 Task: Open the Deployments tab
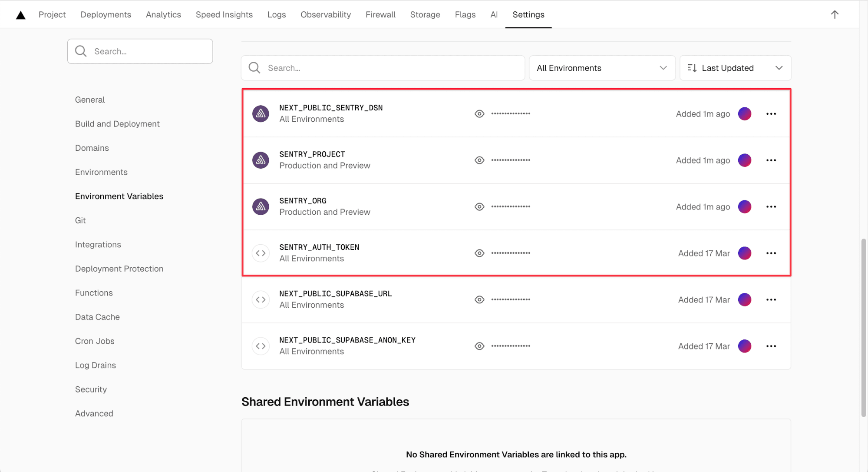tap(106, 15)
